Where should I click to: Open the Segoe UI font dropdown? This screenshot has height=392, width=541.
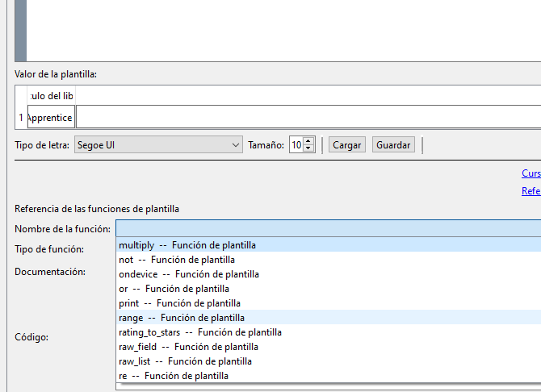click(158, 145)
